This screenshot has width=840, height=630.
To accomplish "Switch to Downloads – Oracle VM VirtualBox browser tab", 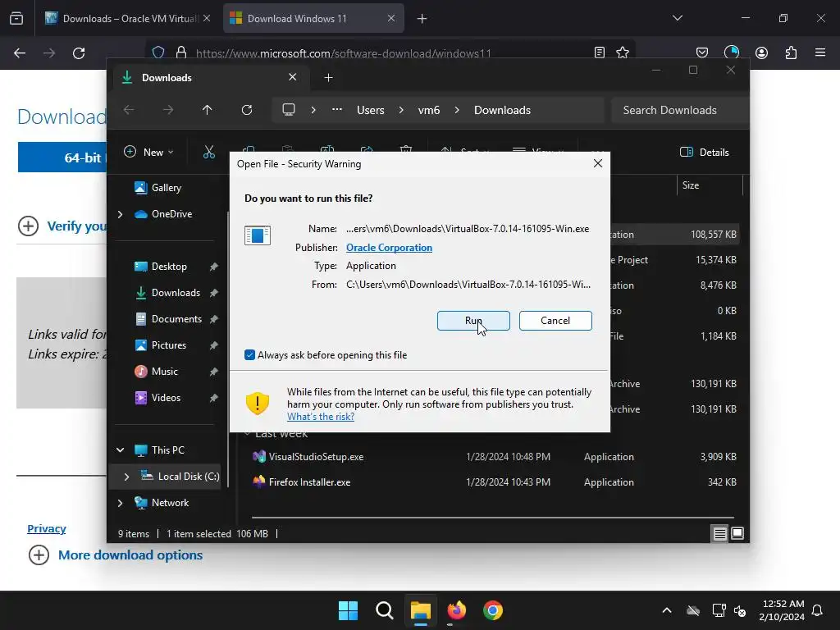I will click(x=128, y=18).
